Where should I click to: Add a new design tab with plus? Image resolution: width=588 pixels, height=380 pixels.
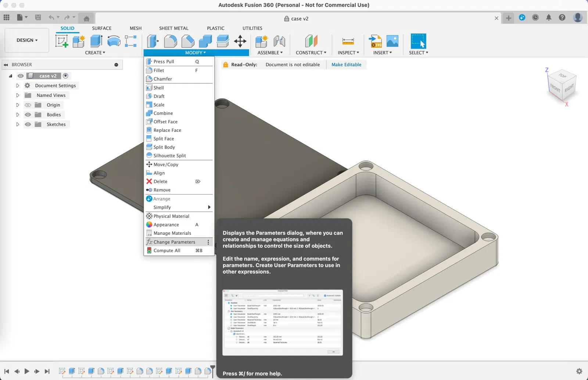pos(509,18)
